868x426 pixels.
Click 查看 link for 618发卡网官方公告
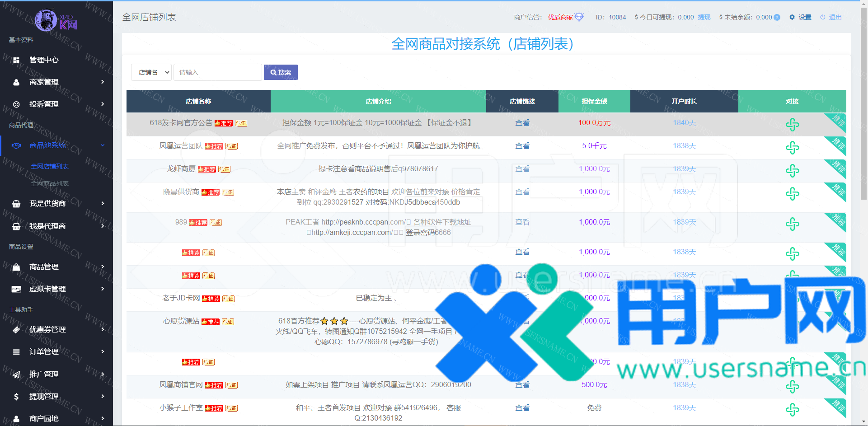[x=522, y=123]
